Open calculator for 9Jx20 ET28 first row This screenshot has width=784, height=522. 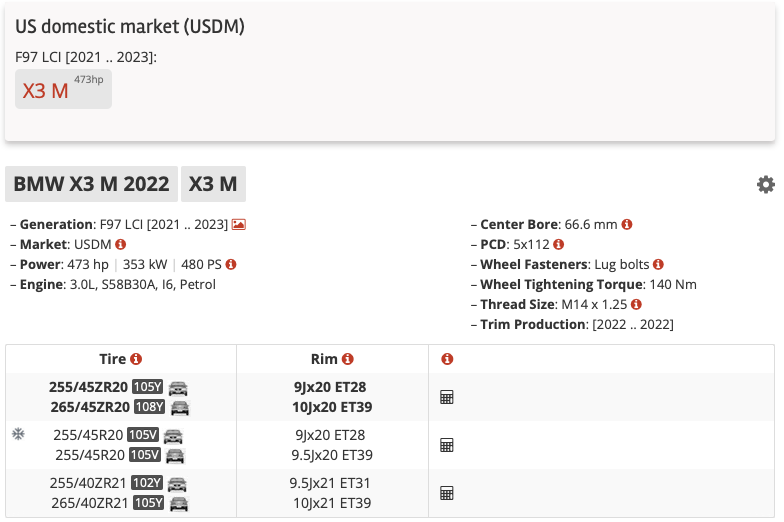447,397
